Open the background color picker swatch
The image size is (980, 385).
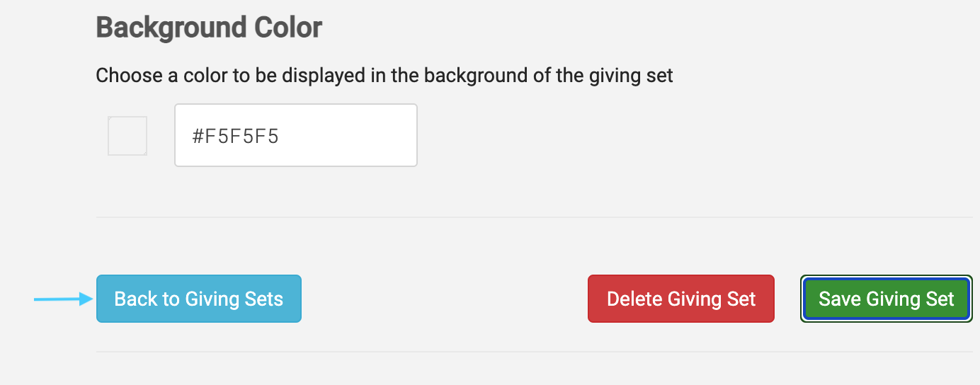127,135
